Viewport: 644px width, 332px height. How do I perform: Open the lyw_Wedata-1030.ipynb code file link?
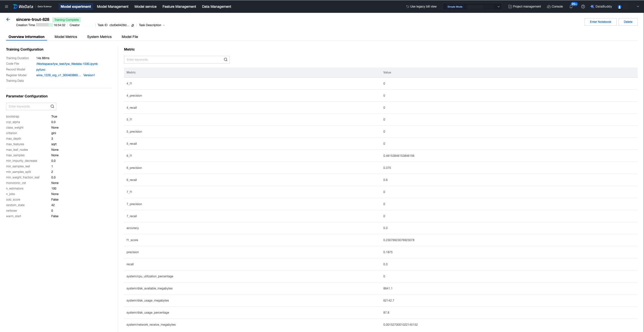point(67,64)
